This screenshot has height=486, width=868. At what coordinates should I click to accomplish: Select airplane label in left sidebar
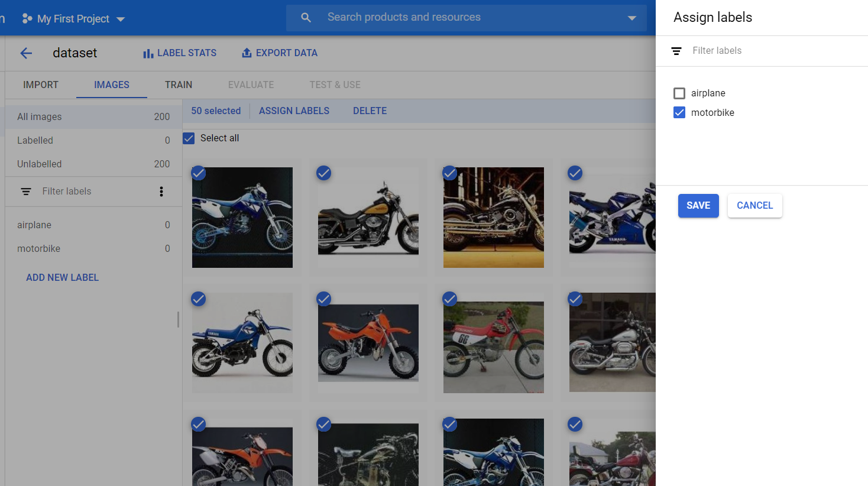(x=93, y=225)
